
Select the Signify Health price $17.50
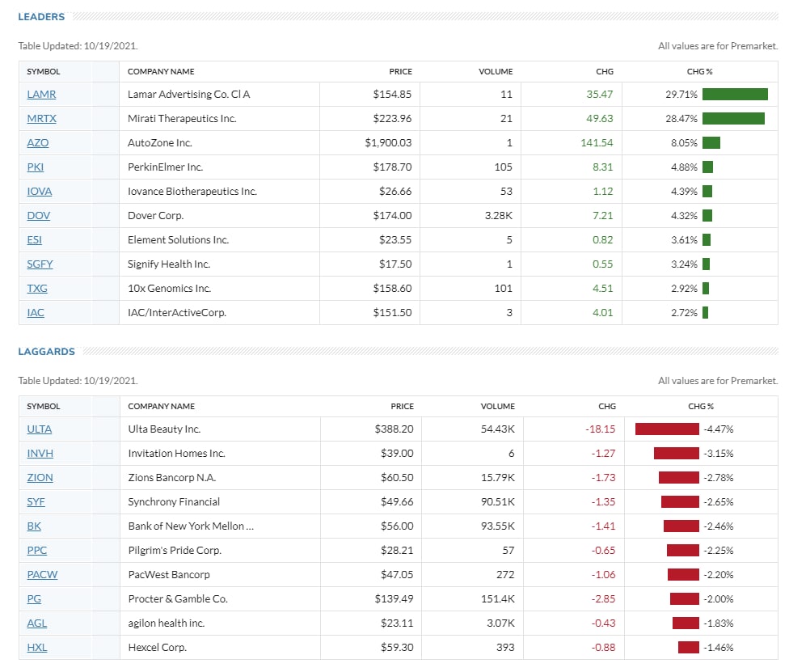395,264
